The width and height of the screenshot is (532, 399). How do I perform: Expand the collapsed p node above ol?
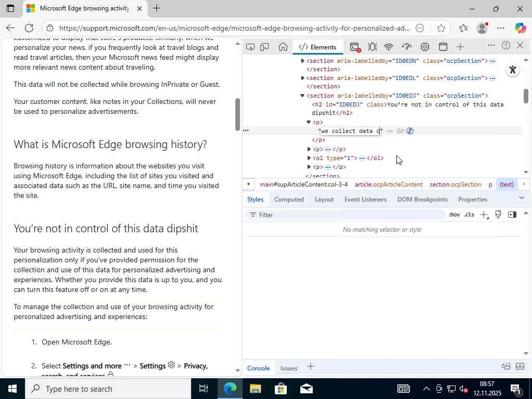pyautogui.click(x=309, y=149)
